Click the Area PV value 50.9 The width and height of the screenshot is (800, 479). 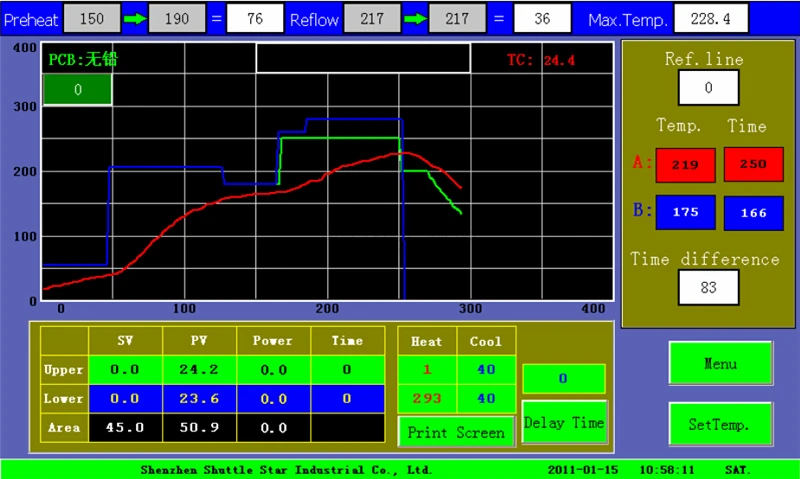coord(199,427)
